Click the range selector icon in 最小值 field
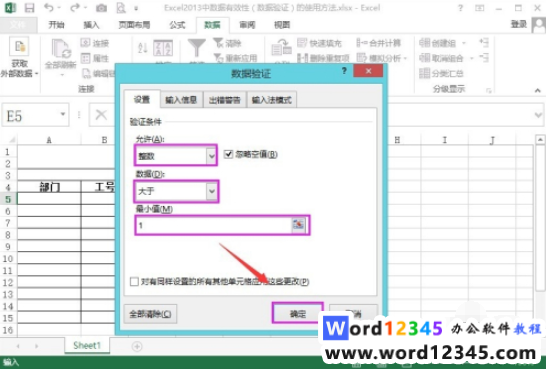Screen dimensions: 546x369 [x=298, y=225]
